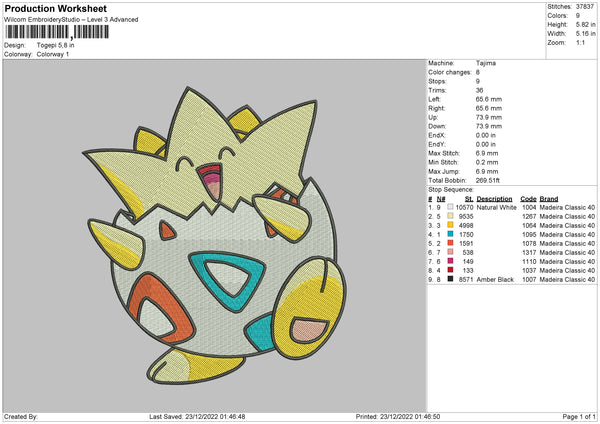Image resolution: width=600 pixels, height=424 pixels.
Task: Click the Amber Black color swatch
Action: pos(450,279)
